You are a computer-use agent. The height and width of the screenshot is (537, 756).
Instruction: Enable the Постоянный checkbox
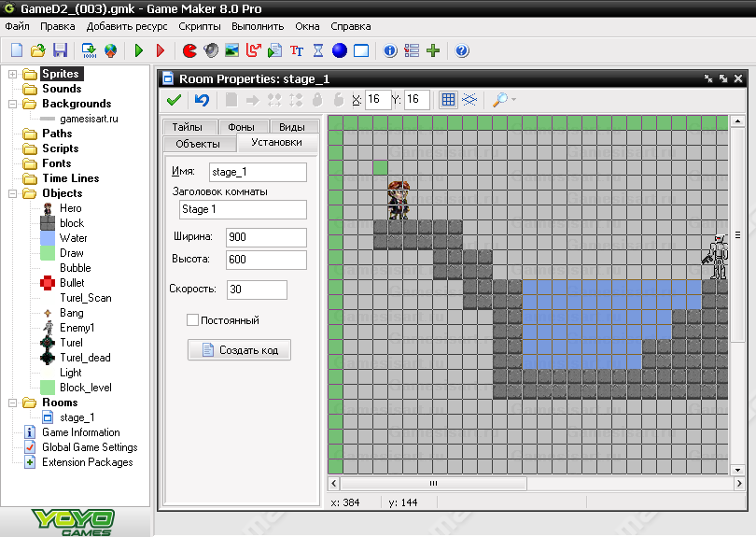click(192, 320)
